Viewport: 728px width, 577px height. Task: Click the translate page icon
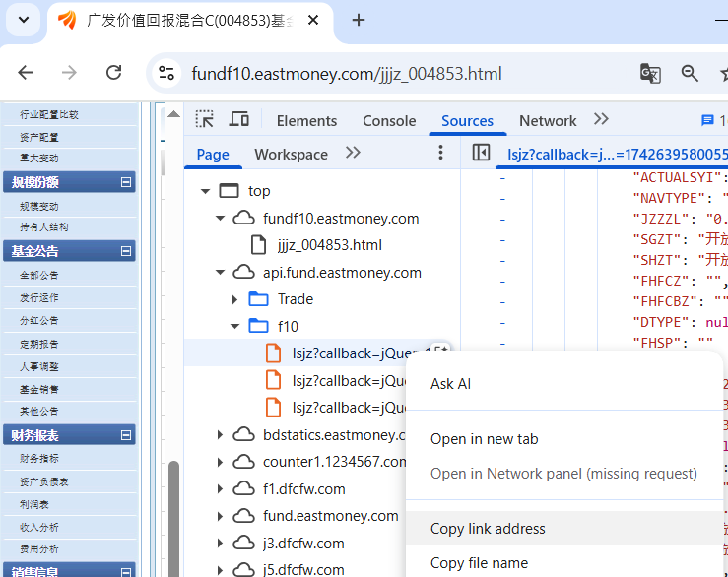pos(650,73)
